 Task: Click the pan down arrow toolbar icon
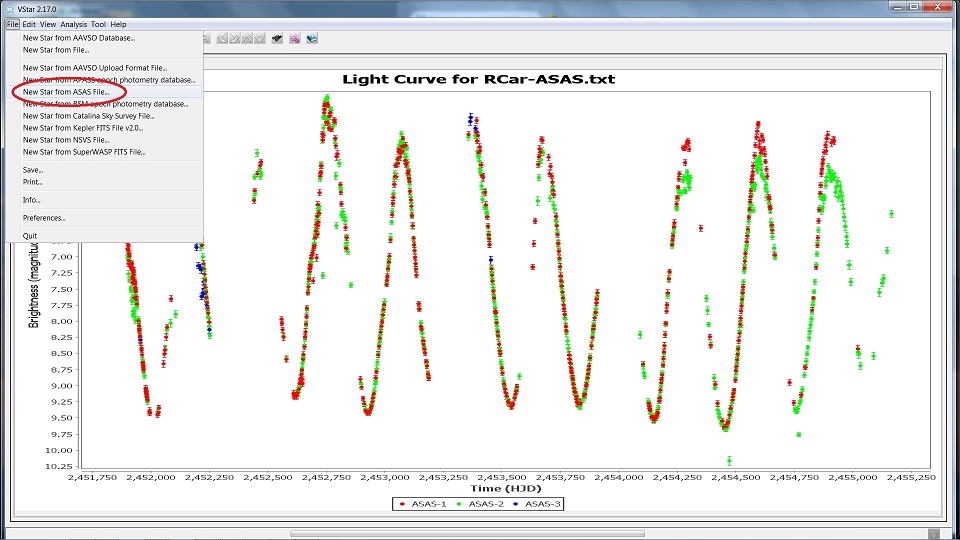[259, 39]
